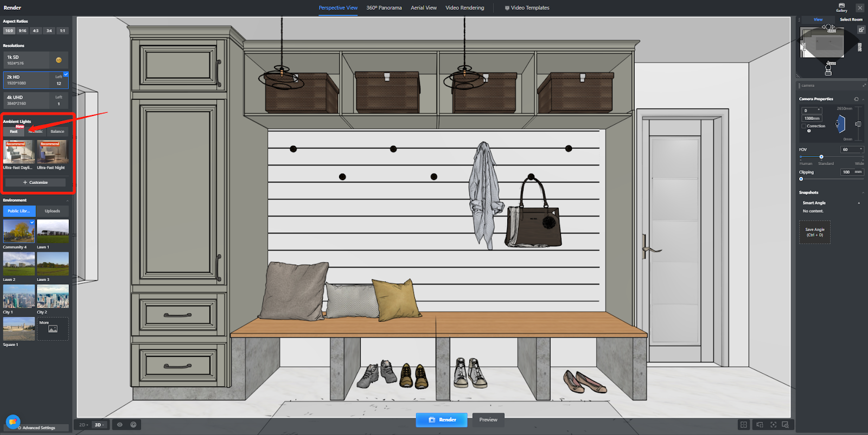Click the blue chat message bubble icon
Screen dimensions: 868x435
pyautogui.click(x=12, y=421)
